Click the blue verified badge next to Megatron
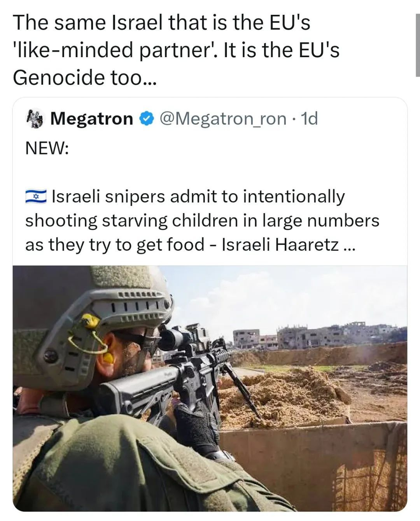This screenshot has width=420, height=521. [x=147, y=119]
